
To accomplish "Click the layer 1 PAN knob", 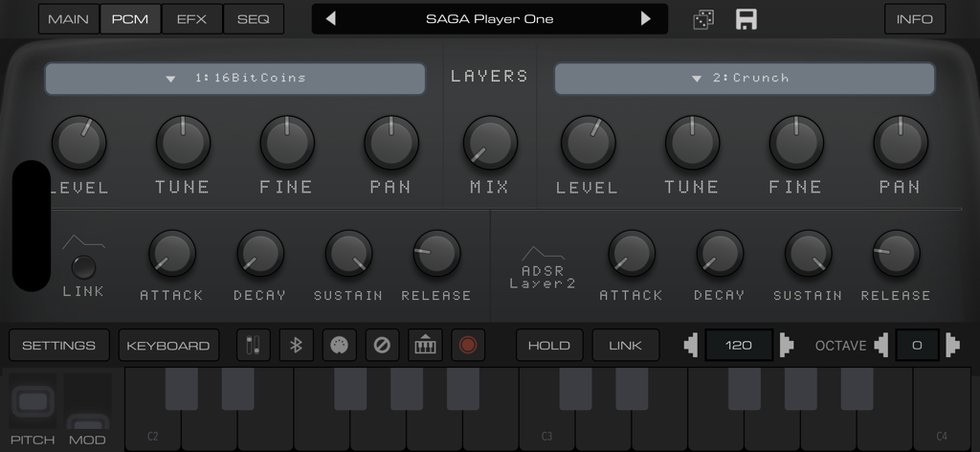I will (391, 143).
